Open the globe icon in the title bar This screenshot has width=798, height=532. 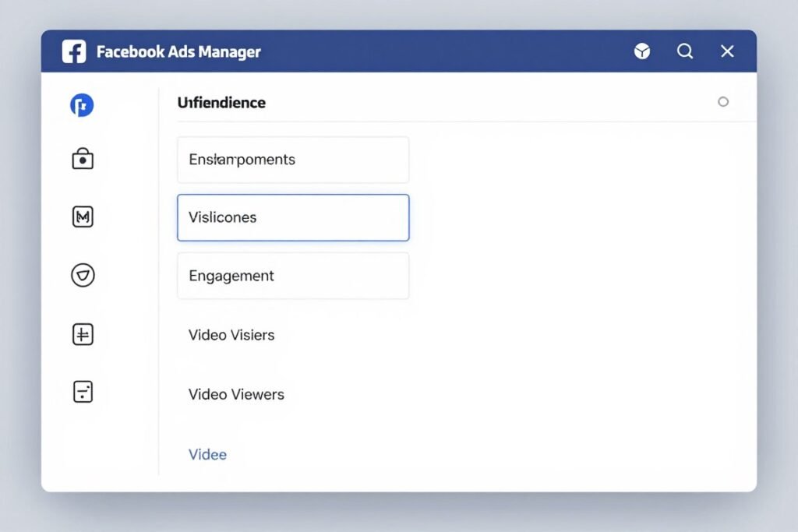click(642, 51)
